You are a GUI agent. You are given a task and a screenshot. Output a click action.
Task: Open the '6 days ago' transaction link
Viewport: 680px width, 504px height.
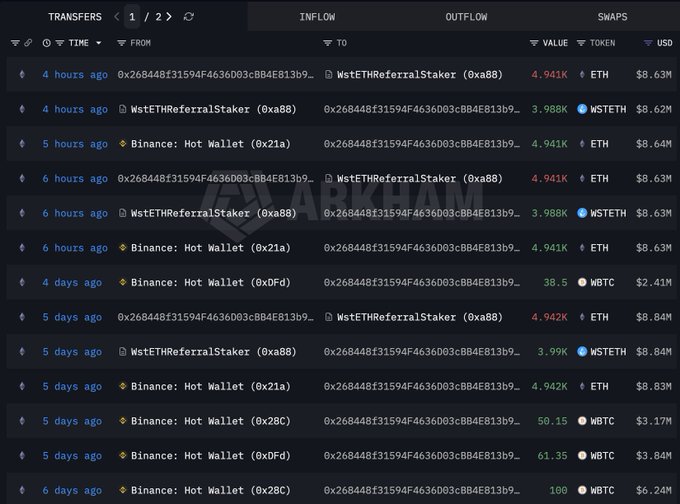[72, 491]
